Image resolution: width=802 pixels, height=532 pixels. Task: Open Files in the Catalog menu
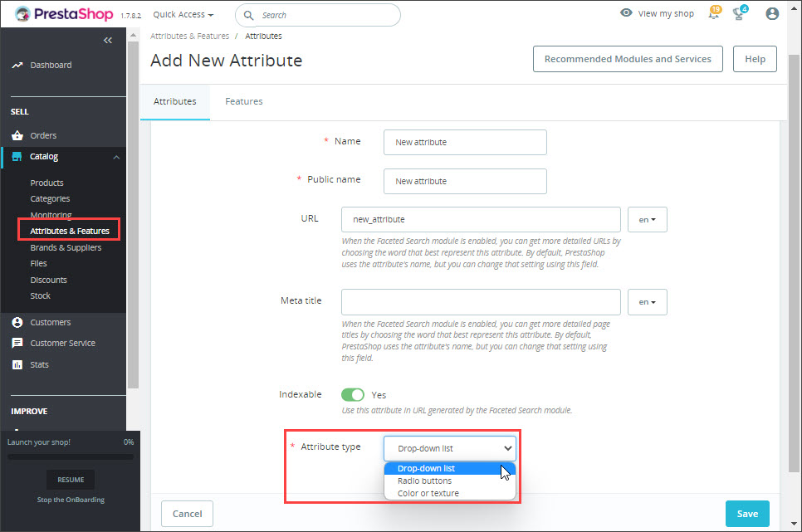38,263
